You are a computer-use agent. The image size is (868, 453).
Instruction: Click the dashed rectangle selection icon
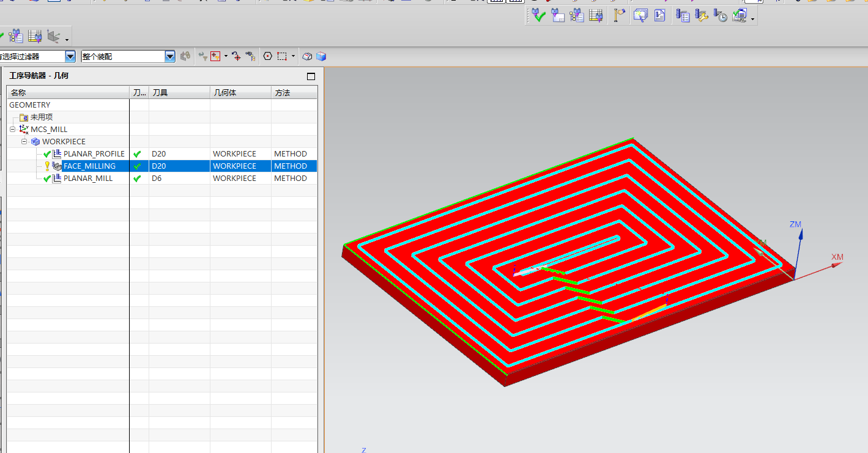282,56
